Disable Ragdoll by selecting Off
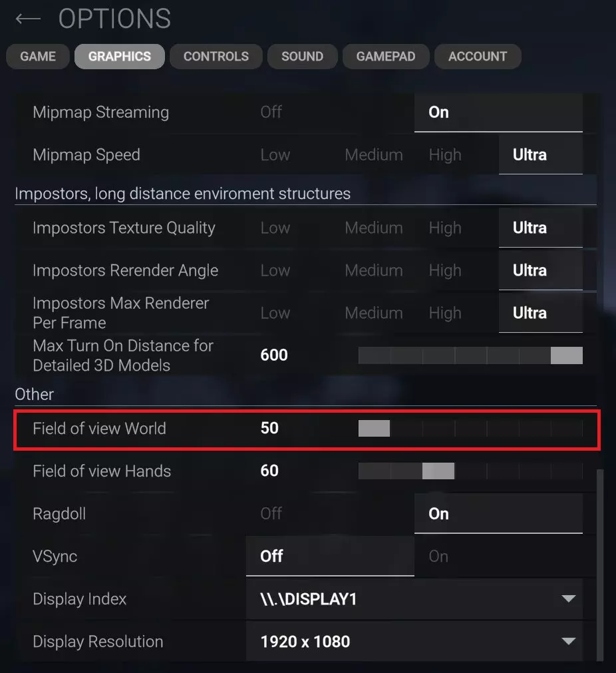The image size is (616, 673). (x=271, y=514)
